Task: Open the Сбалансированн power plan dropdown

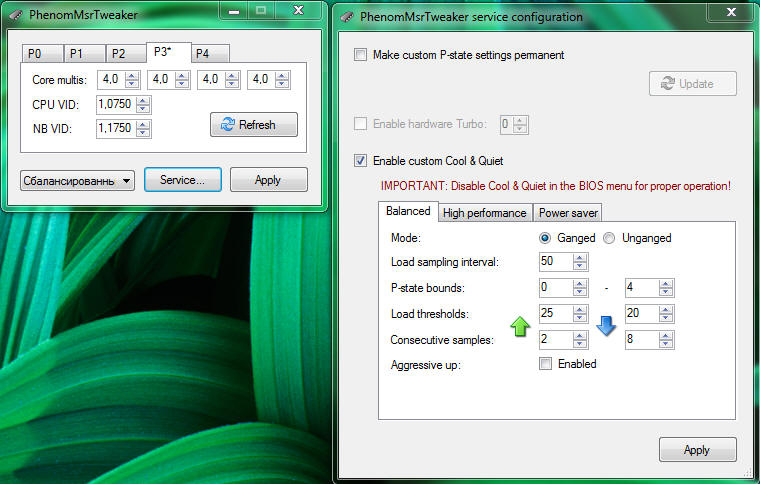Action: point(78,181)
